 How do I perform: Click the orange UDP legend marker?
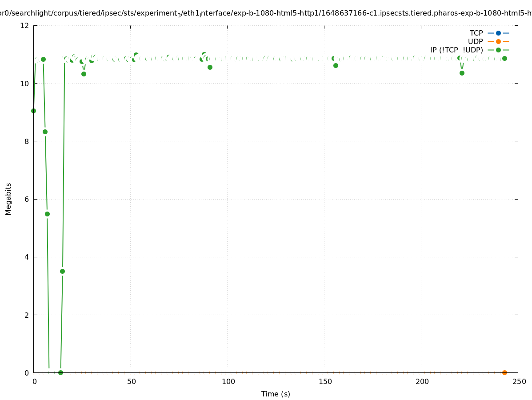tap(498, 41)
